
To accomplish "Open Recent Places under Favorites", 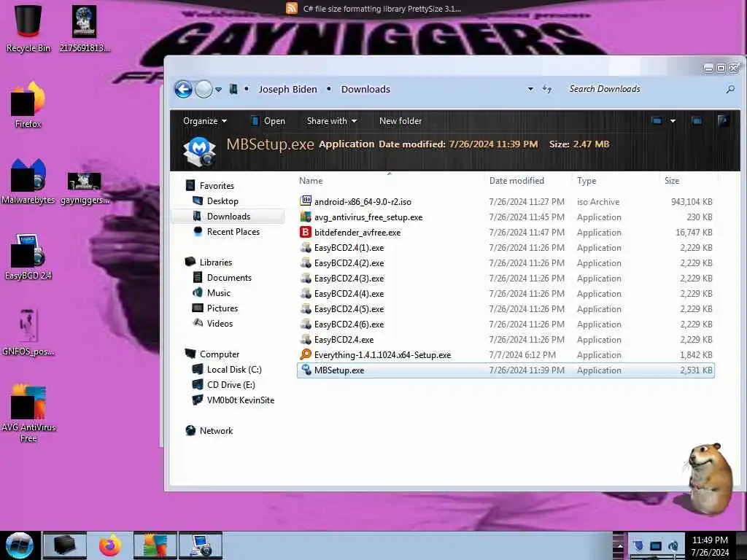I will [x=233, y=231].
